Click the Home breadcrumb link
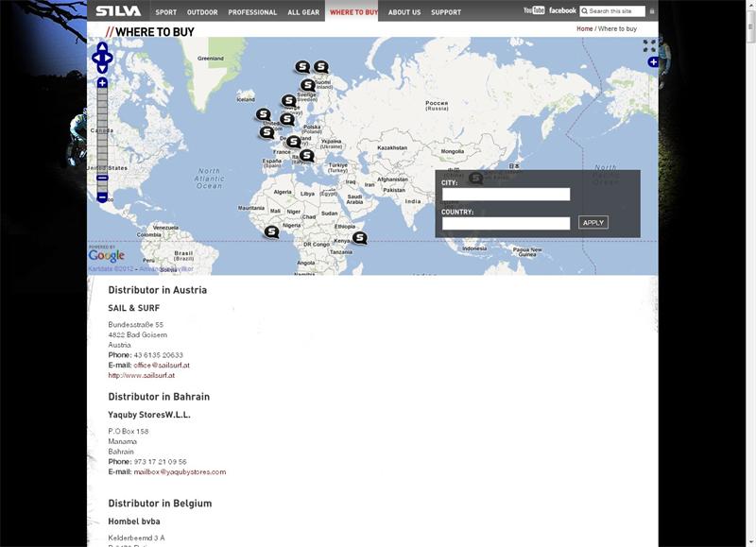 pyautogui.click(x=584, y=29)
